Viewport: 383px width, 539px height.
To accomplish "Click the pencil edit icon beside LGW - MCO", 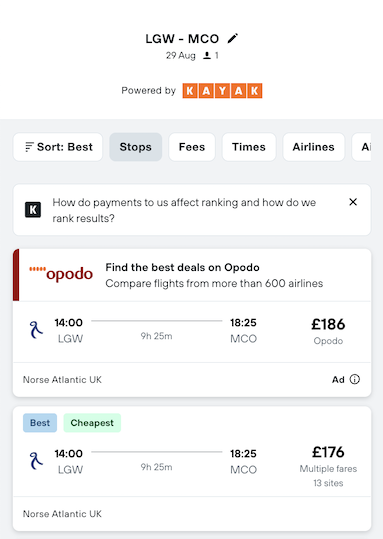I will (232, 38).
